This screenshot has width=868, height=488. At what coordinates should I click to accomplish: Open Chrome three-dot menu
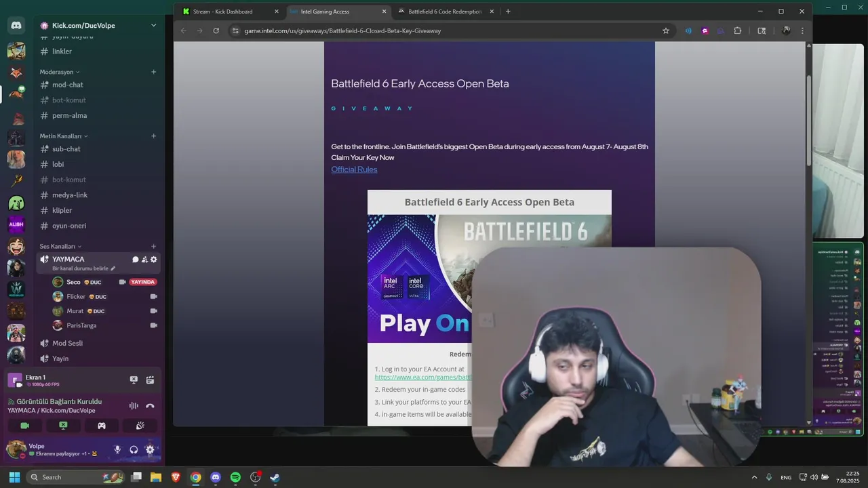[x=802, y=30]
